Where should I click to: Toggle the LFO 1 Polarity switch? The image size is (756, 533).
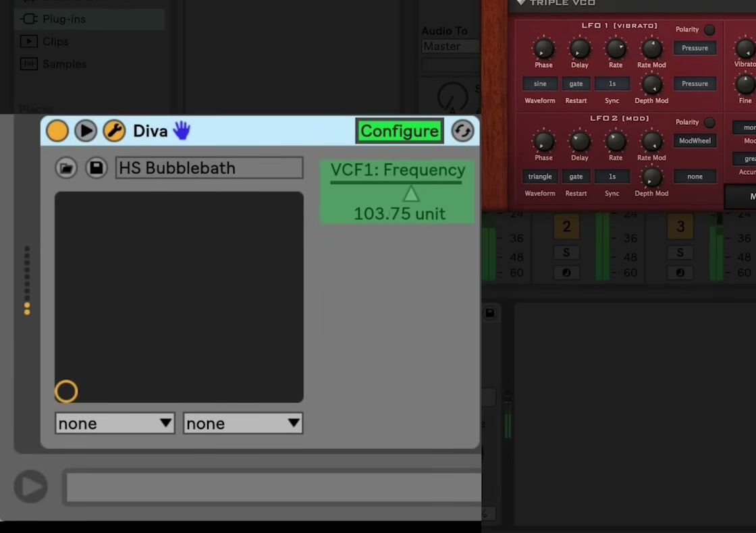click(709, 30)
